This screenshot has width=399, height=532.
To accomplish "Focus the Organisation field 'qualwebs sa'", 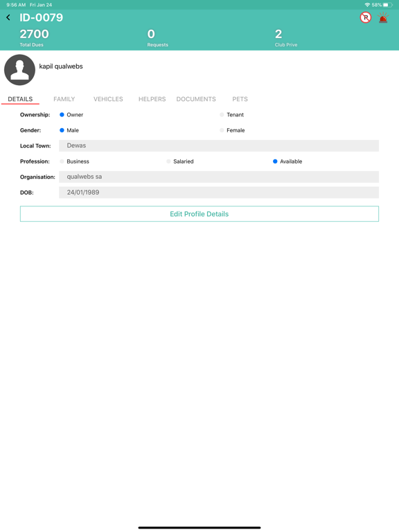I will [x=219, y=177].
